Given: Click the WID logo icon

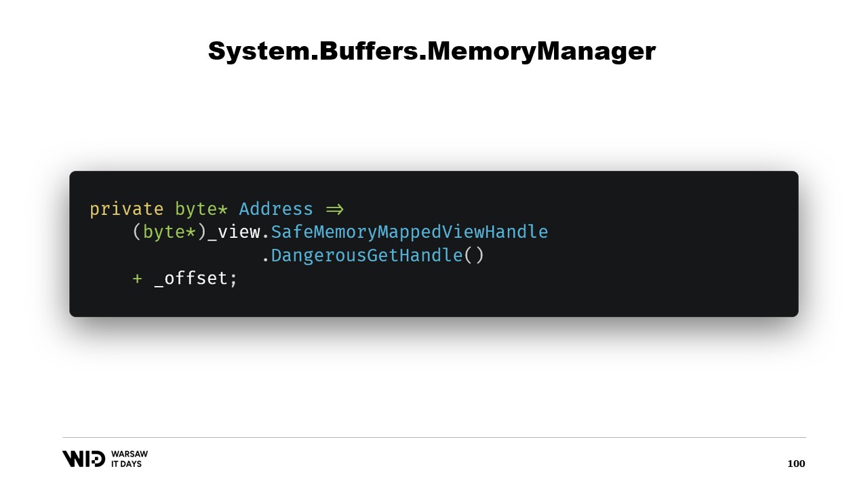Looking at the screenshot, I should click(x=83, y=459).
